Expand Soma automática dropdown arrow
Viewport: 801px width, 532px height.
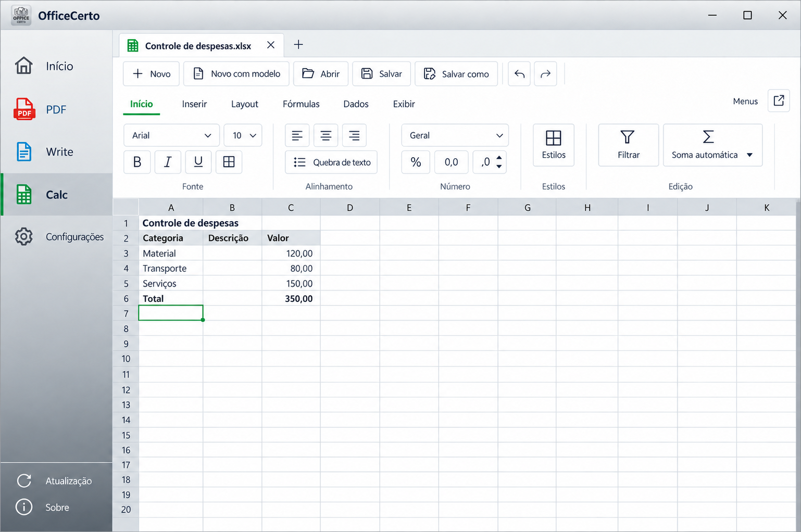[x=749, y=155]
